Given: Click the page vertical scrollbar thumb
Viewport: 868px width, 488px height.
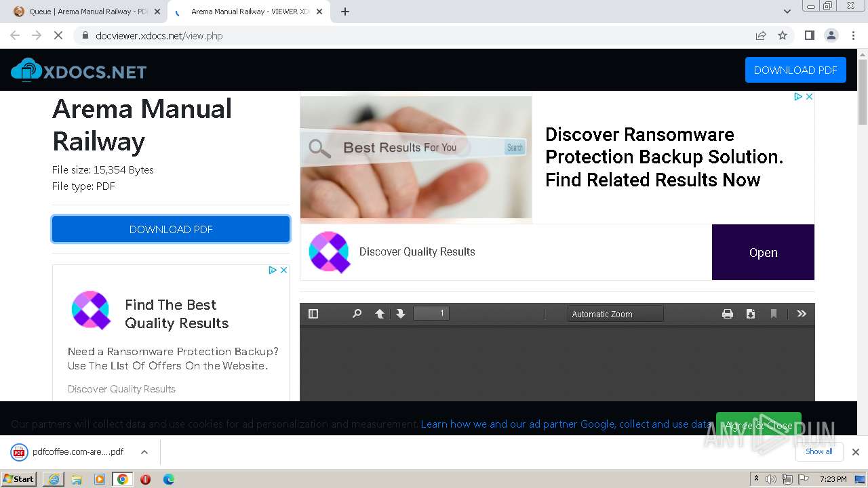Looking at the screenshot, I should (862, 92).
